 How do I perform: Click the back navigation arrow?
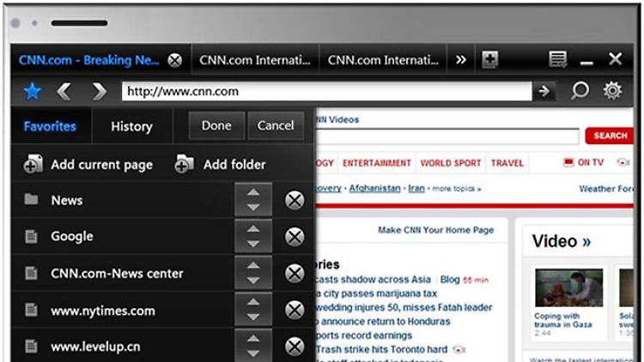tap(64, 91)
